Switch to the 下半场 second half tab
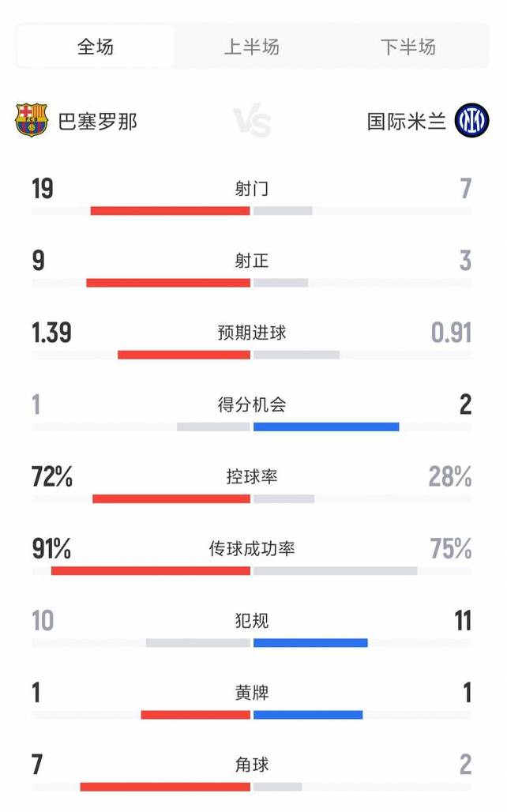This screenshot has width=507, height=812. point(408,47)
